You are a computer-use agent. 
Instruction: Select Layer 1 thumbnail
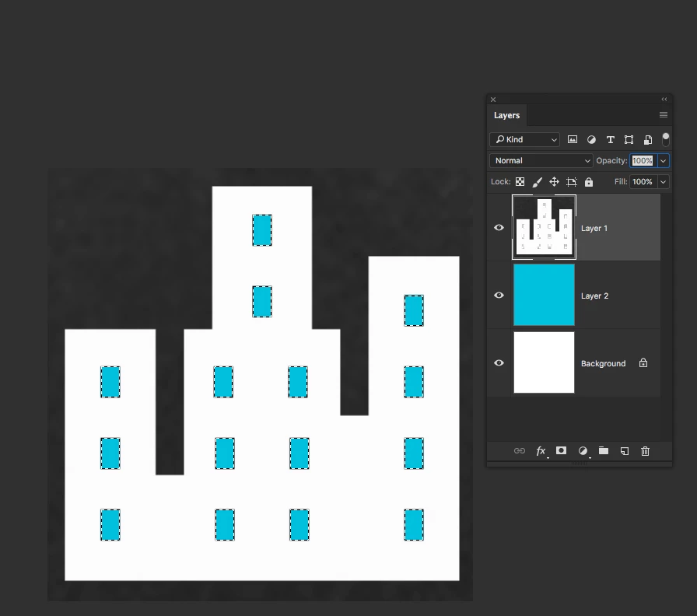[544, 227]
